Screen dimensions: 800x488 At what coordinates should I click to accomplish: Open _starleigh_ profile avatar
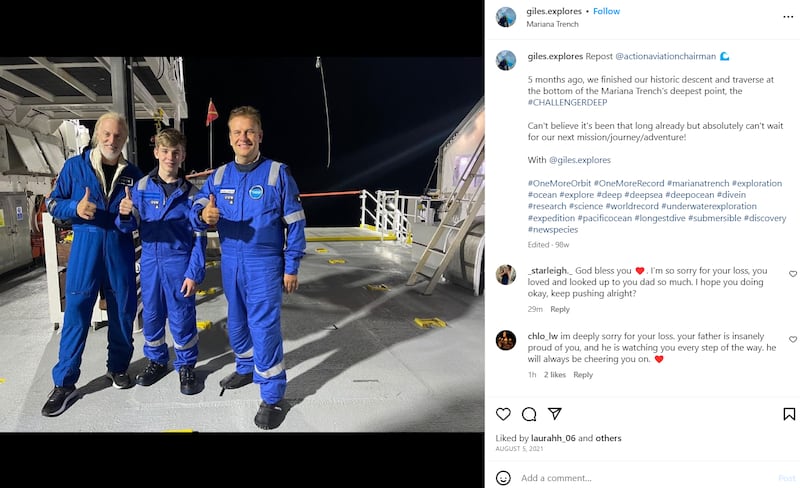click(x=506, y=275)
